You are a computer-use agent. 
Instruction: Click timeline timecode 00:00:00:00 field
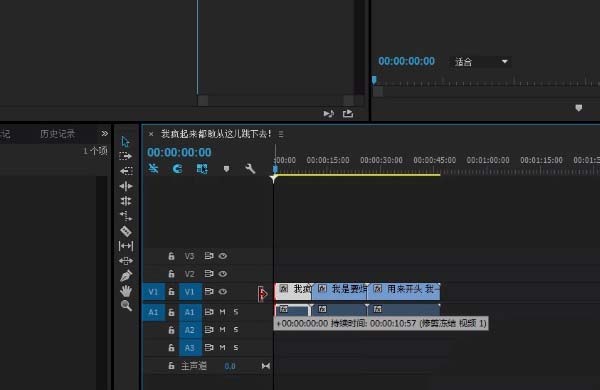(x=179, y=152)
